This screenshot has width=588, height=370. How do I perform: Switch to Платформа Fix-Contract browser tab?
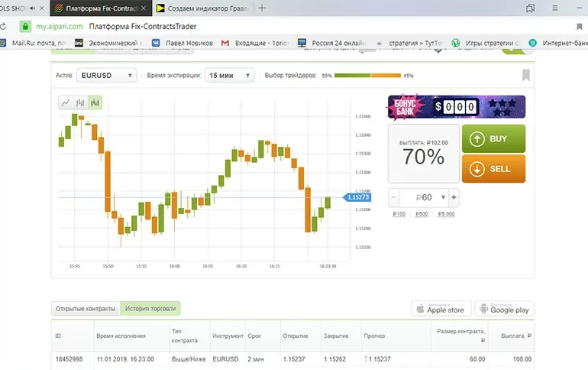tap(101, 8)
